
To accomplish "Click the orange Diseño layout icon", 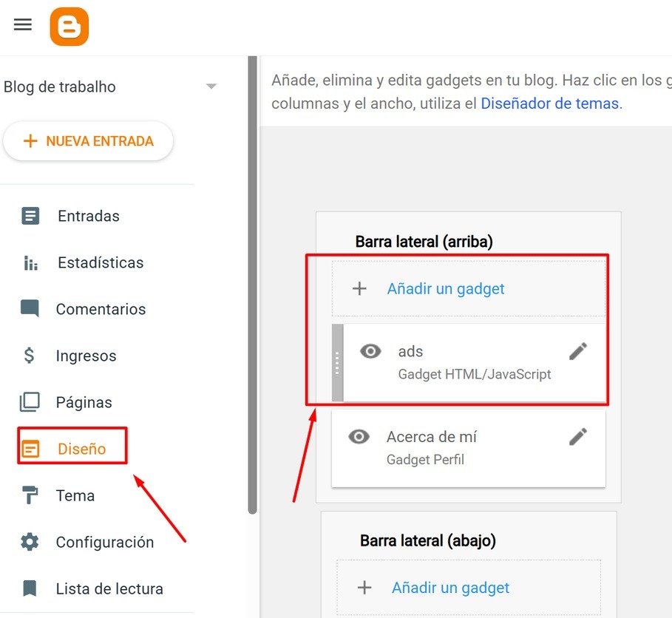I will (x=30, y=449).
